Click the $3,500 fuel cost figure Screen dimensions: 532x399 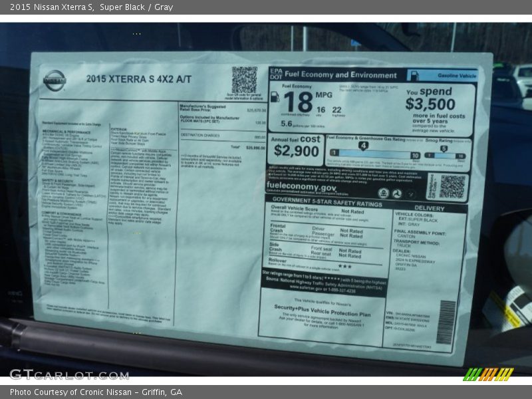pyautogui.click(x=430, y=104)
